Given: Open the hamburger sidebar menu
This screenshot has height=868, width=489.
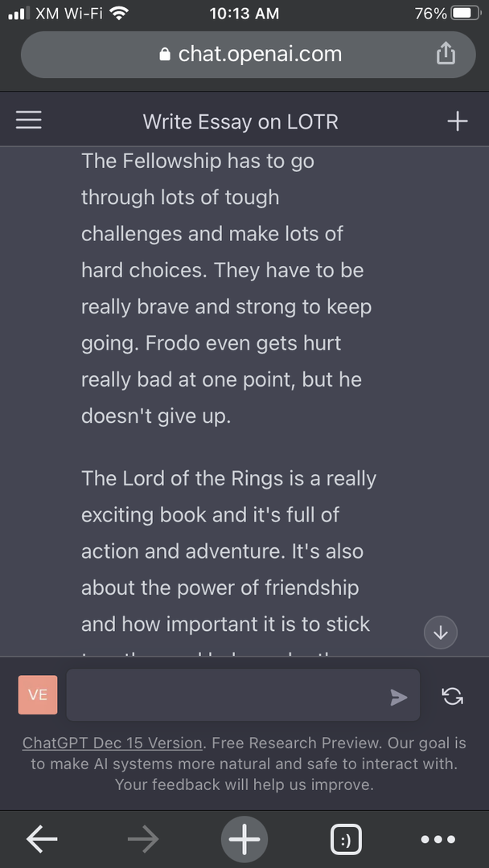Looking at the screenshot, I should pyautogui.click(x=28, y=120).
